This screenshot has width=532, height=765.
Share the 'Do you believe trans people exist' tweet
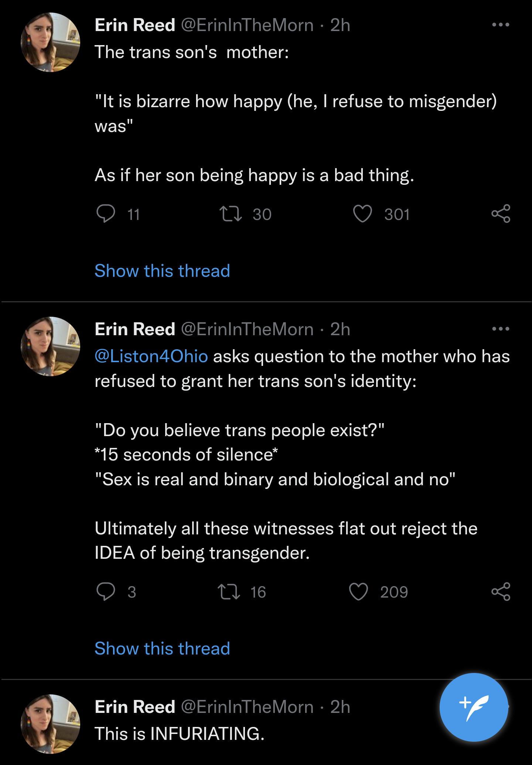(501, 591)
